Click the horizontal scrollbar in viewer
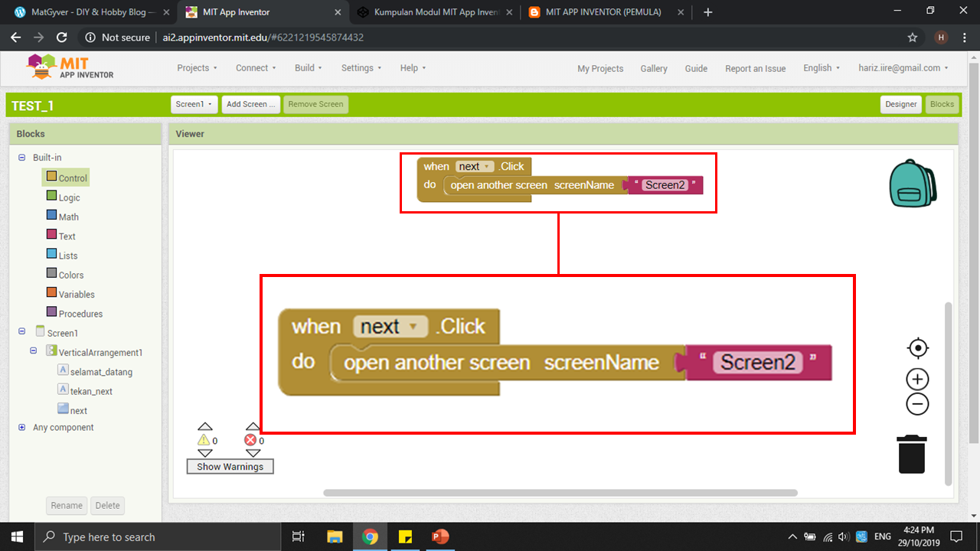The height and width of the screenshot is (551, 980). (x=560, y=493)
